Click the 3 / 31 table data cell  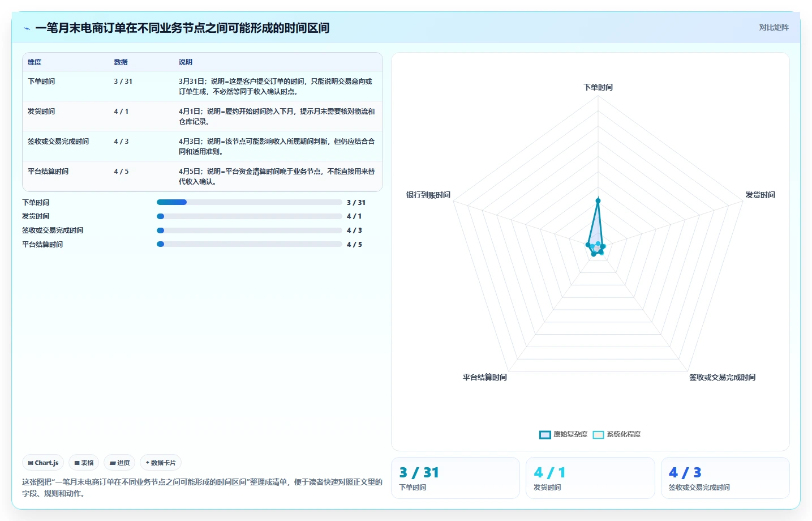point(123,82)
